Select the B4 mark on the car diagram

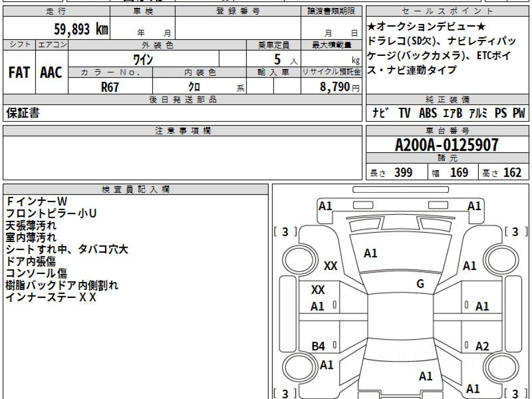[318, 347]
